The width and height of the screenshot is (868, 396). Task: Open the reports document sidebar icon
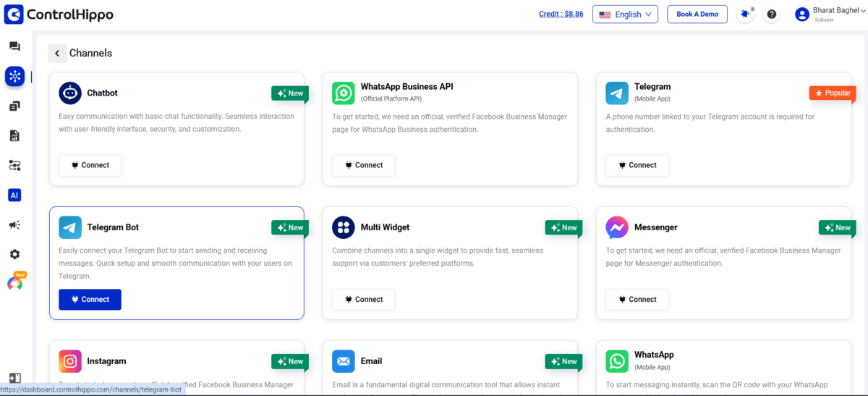[14, 135]
